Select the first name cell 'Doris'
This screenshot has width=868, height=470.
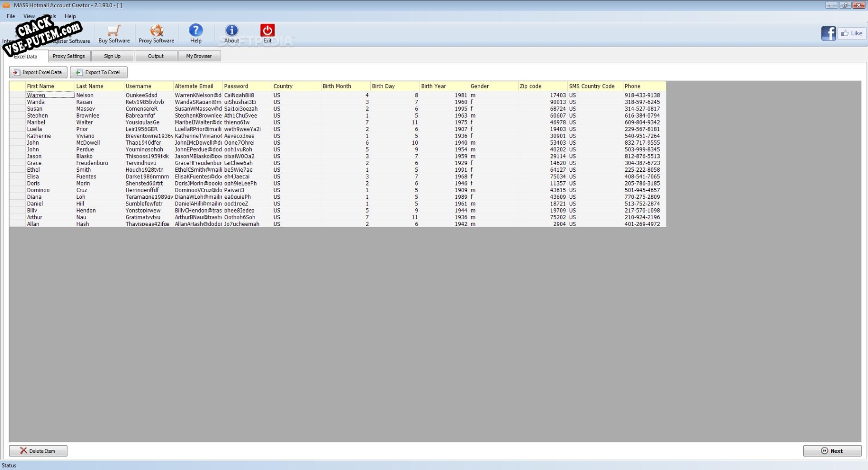point(50,183)
